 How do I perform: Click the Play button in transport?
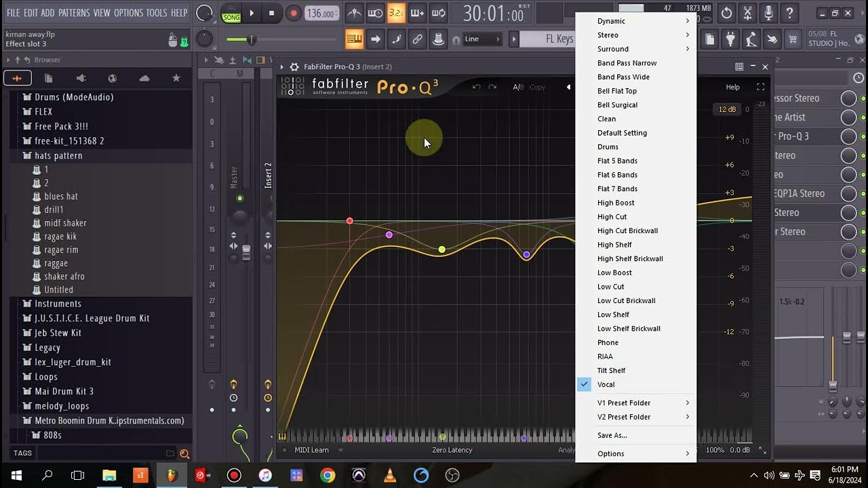pos(252,13)
